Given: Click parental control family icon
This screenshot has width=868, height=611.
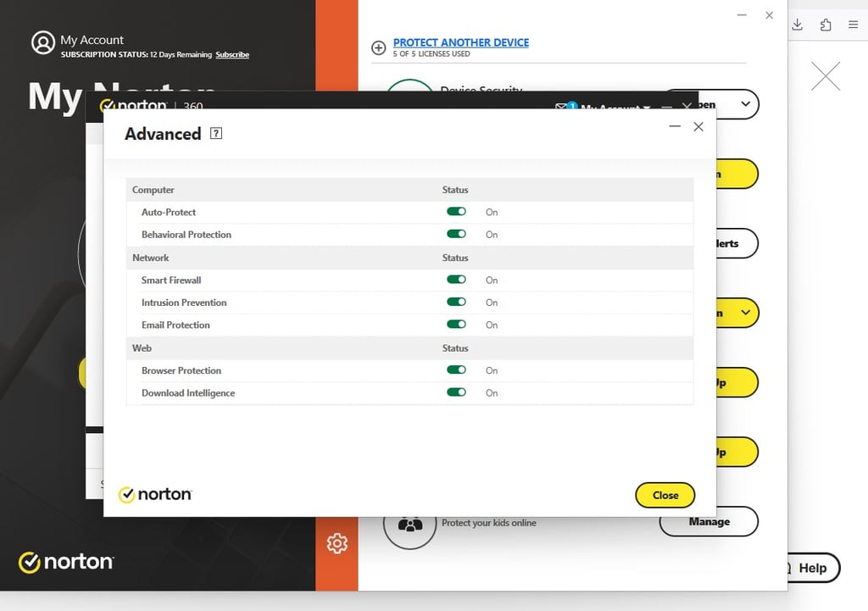Looking at the screenshot, I should point(409,524).
